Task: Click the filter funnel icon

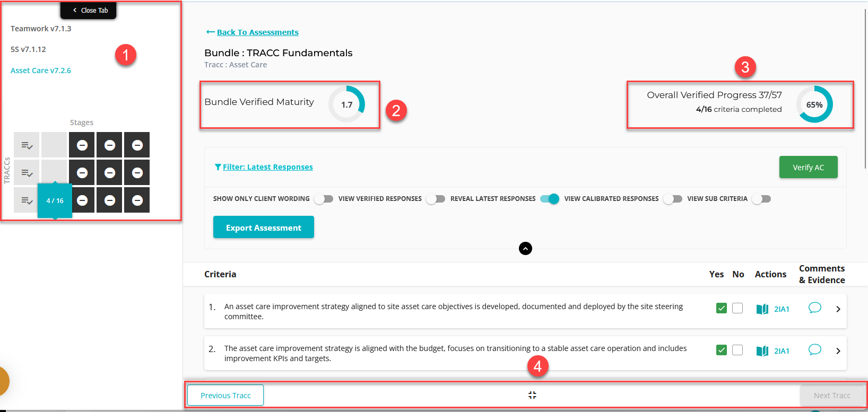Action: (x=218, y=167)
